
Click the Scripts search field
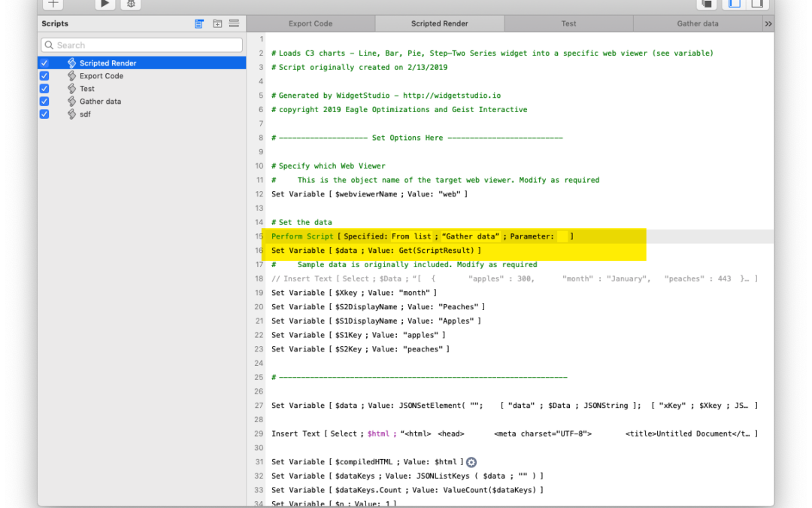pyautogui.click(x=142, y=45)
